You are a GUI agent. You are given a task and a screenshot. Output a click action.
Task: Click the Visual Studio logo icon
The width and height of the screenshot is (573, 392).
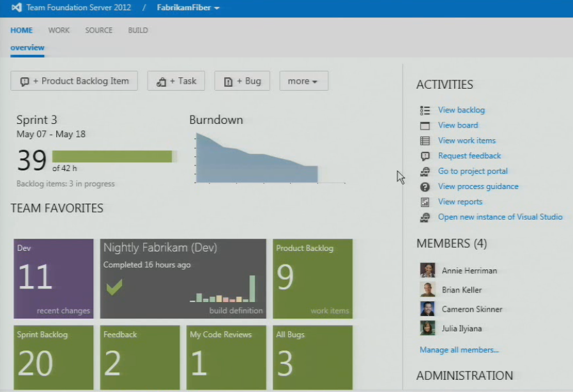[x=17, y=7]
